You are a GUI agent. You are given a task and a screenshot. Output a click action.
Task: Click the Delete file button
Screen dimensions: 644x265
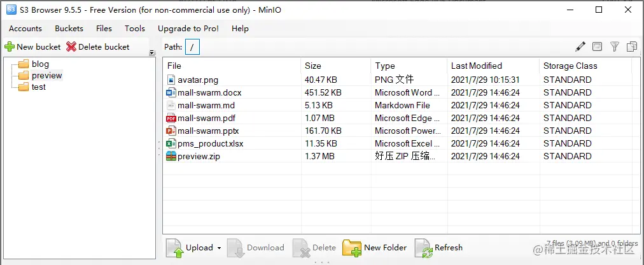314,248
